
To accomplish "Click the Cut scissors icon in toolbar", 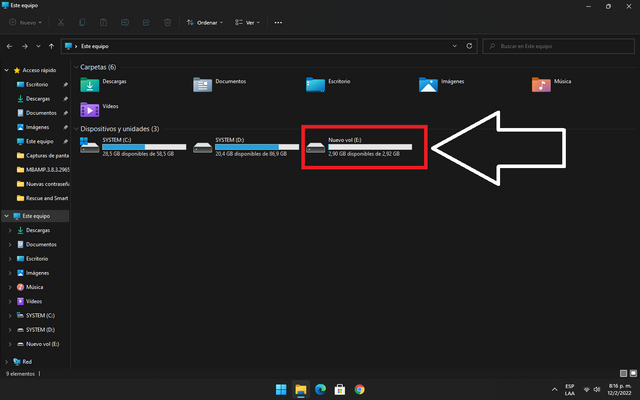I will point(61,22).
